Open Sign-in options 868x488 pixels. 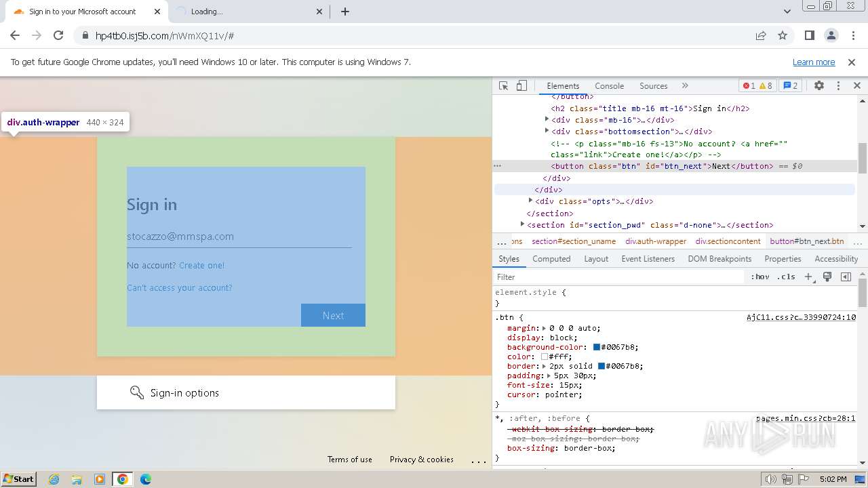coord(246,392)
